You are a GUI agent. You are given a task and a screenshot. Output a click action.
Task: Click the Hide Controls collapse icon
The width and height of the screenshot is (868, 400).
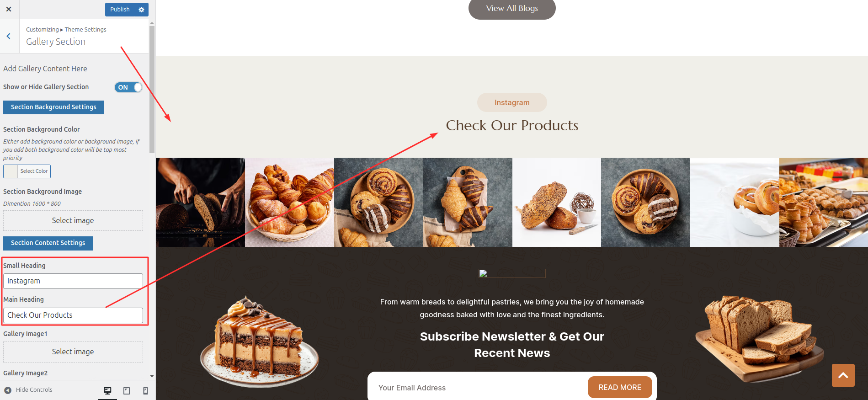[x=8, y=390]
